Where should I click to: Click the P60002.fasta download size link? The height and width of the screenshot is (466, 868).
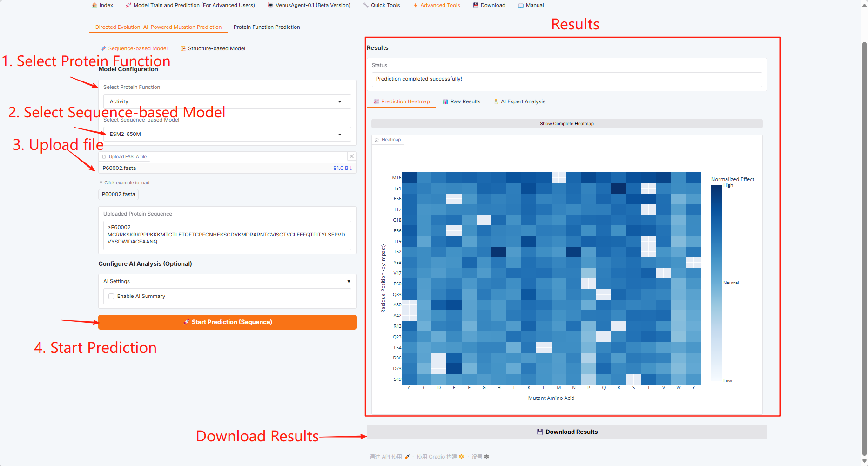point(343,168)
